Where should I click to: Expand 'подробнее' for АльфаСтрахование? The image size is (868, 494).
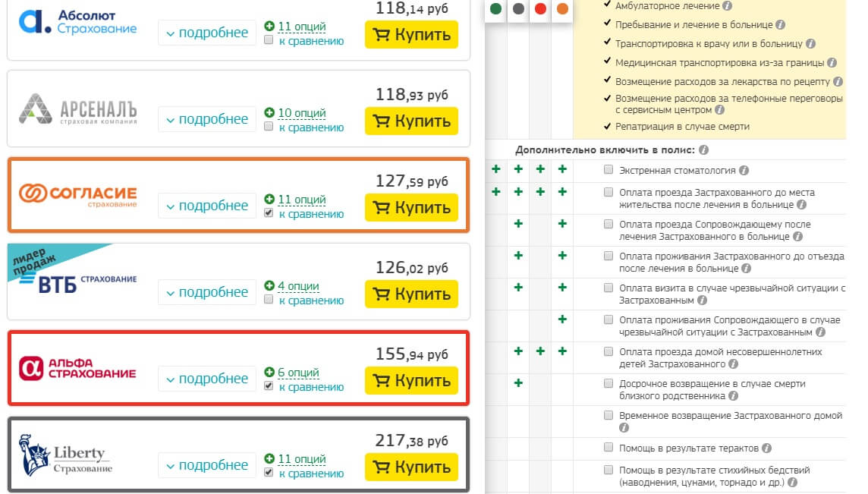click(207, 378)
